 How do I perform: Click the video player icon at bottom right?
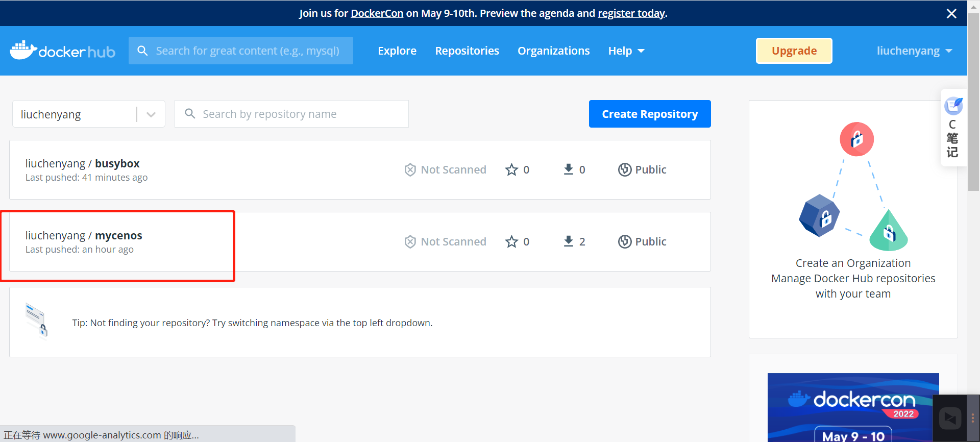coord(950,419)
